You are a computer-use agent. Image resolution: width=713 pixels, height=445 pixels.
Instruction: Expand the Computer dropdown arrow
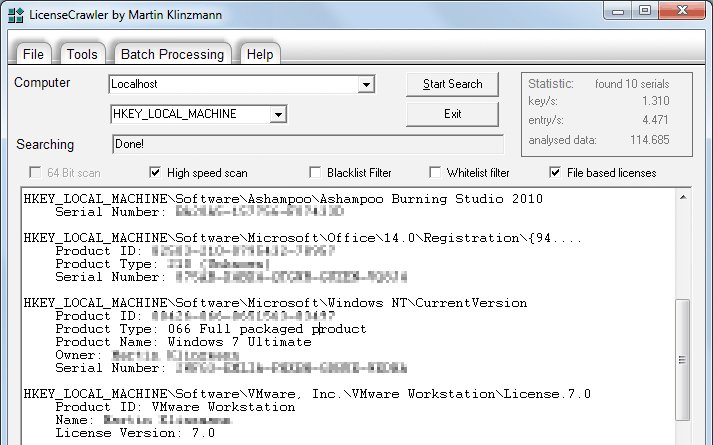[x=366, y=85]
